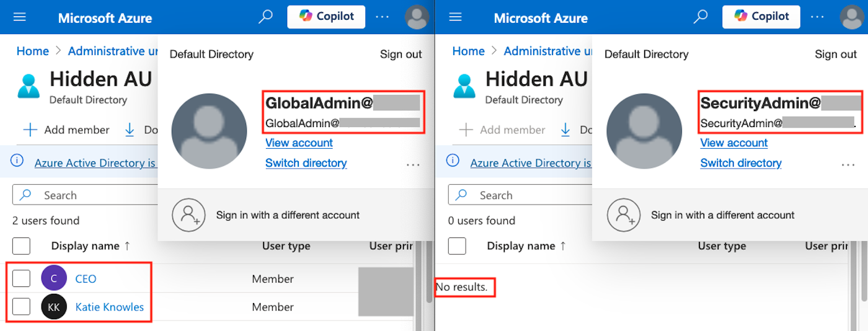The image size is (868, 331).
Task: Click User type column header in right window
Action: (722, 246)
